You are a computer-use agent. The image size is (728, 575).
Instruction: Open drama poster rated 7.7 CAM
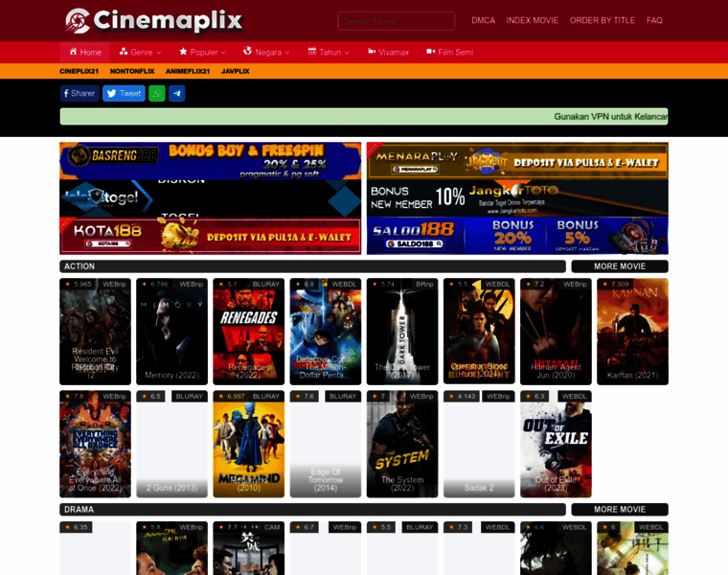[x=249, y=548]
